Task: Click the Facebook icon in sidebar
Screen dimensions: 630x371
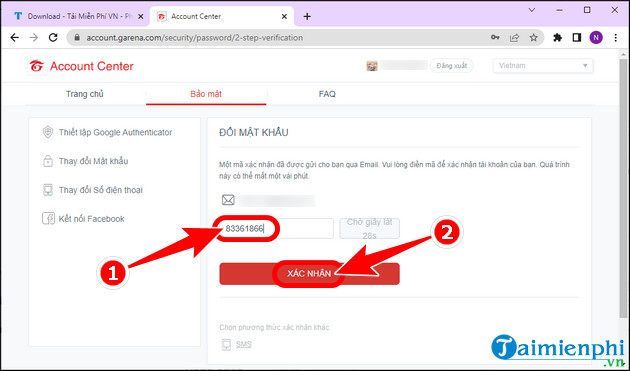Action: point(48,219)
